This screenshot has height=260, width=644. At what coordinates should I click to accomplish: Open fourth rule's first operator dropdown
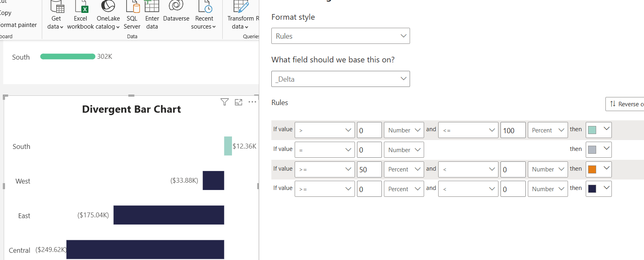tap(325, 189)
